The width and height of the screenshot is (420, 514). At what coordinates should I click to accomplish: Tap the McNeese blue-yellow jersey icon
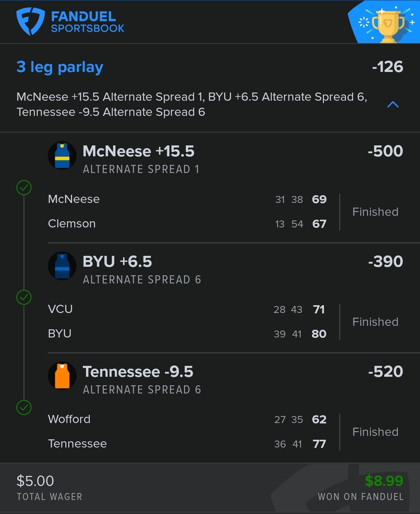62,156
